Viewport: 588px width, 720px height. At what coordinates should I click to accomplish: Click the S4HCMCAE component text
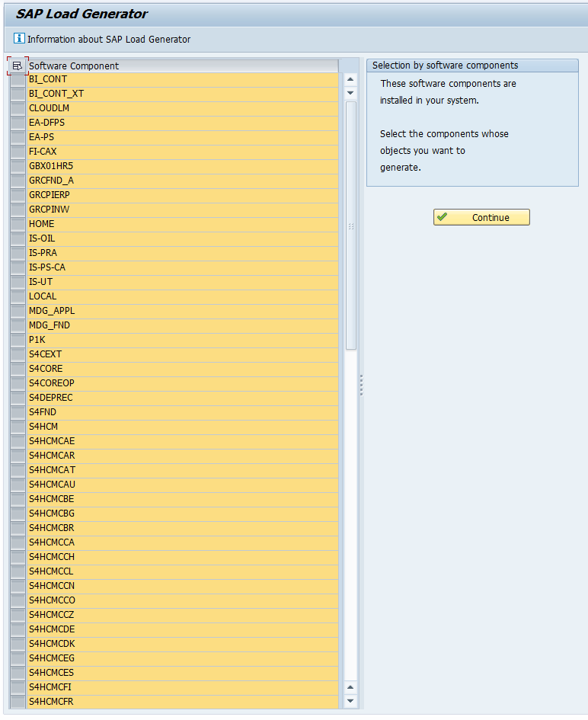(52, 441)
